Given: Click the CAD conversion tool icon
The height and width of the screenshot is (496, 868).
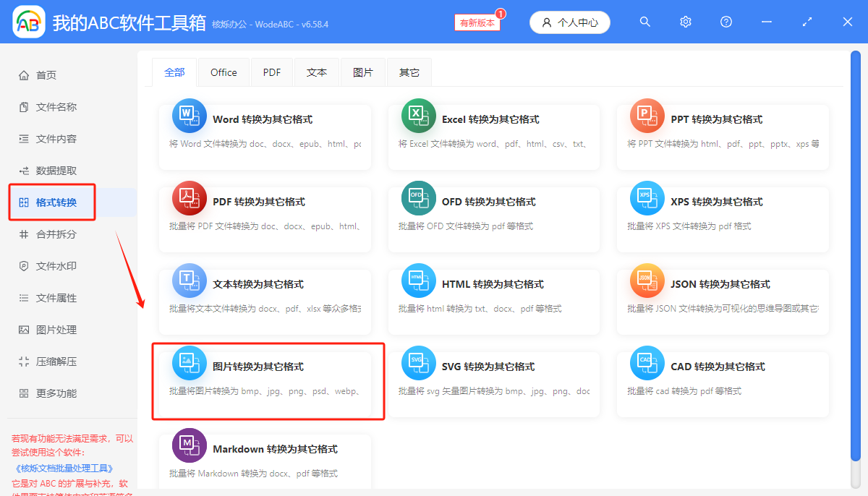Looking at the screenshot, I should click(x=647, y=362).
